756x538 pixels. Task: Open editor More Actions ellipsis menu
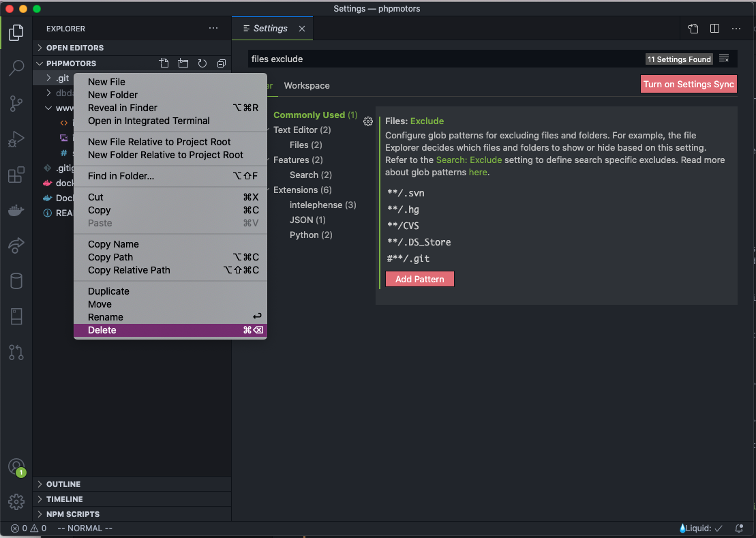pos(736,29)
